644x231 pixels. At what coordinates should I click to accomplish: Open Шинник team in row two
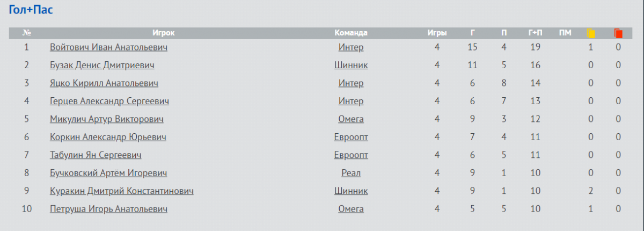point(351,66)
